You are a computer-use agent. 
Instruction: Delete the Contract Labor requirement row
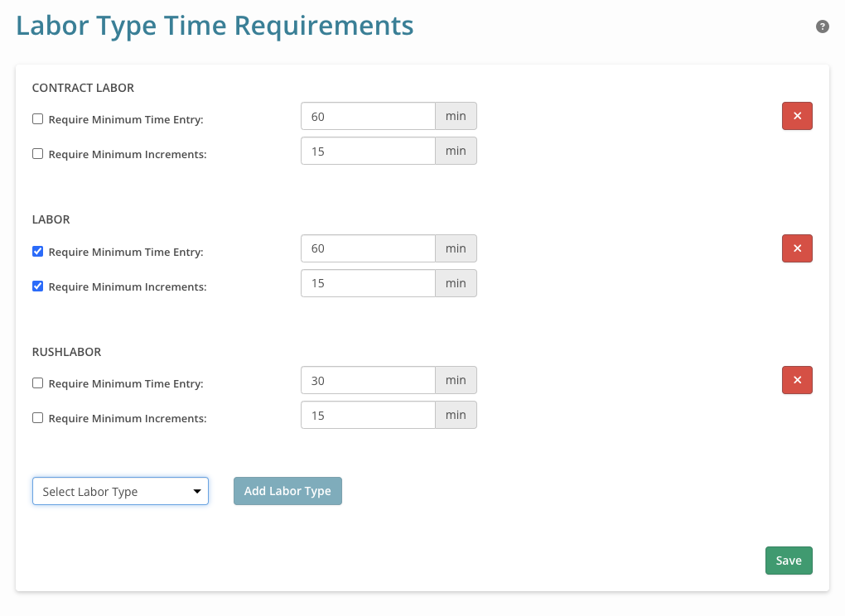[797, 116]
